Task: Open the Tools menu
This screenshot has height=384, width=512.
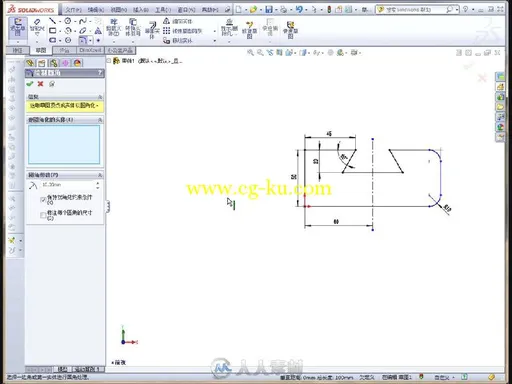Action: pos(163,9)
